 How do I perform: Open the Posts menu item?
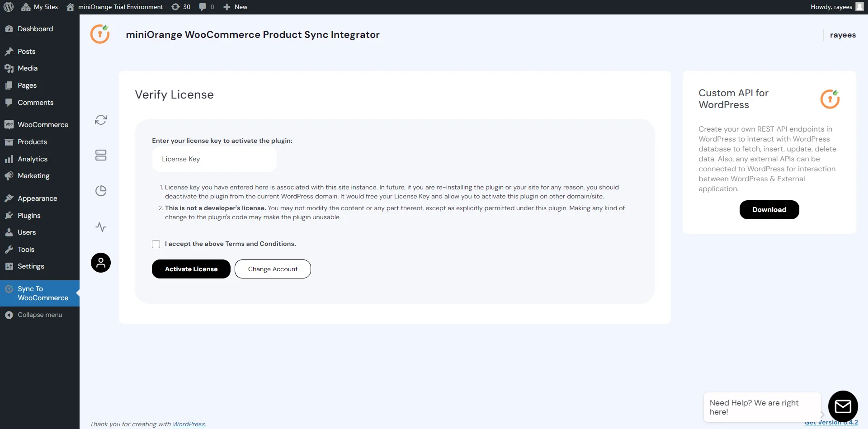[x=40, y=52]
